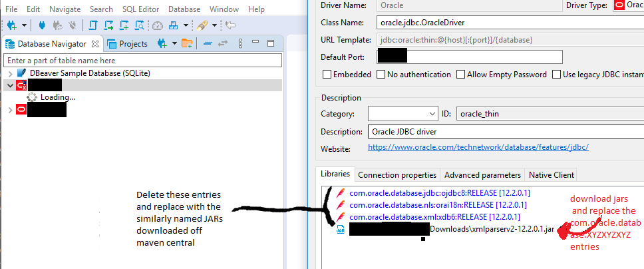Image resolution: width=644 pixels, height=269 pixels.
Task: Toggle Use legacy JDBC instantiation checkbox
Action: click(556, 75)
